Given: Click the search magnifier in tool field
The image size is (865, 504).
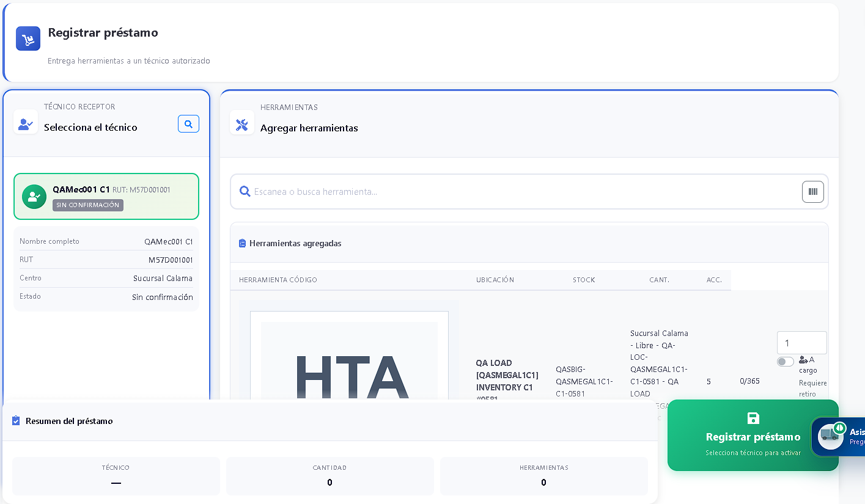Looking at the screenshot, I should pyautogui.click(x=245, y=192).
